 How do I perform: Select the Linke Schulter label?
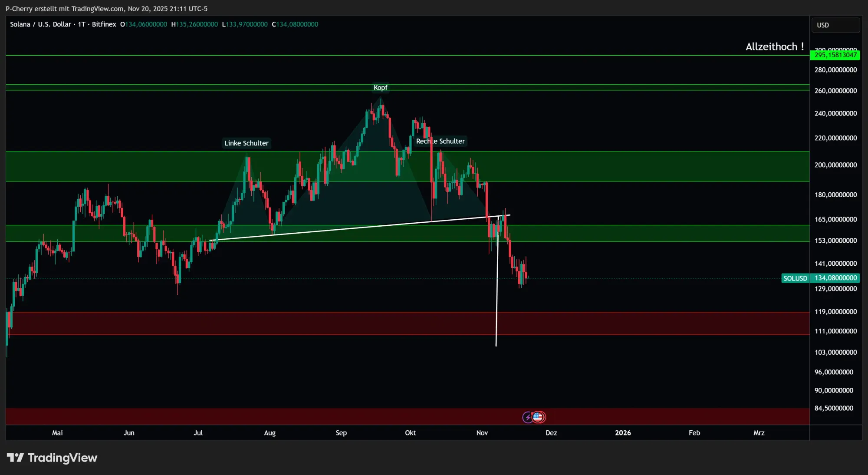(247, 143)
